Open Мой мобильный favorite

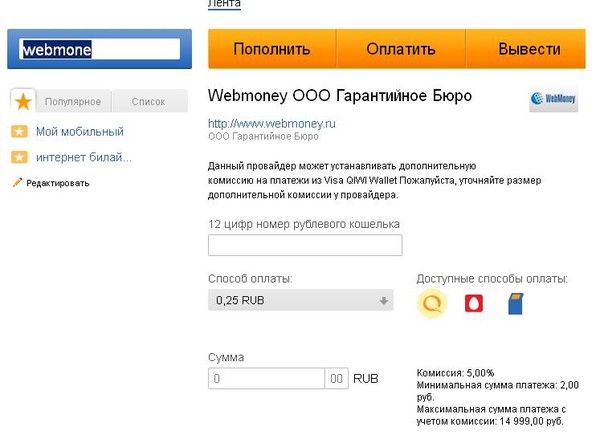point(80,132)
